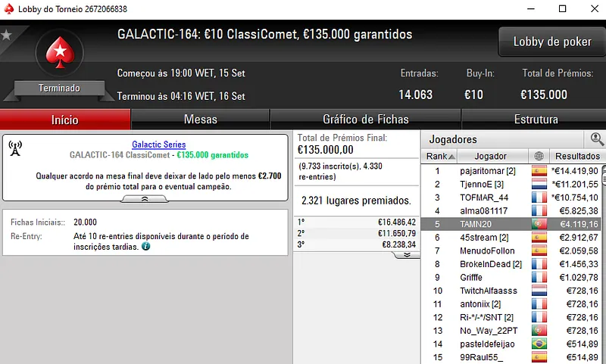Click the Lobby de poker button
Image resolution: width=606 pixels, height=364 pixels.
(552, 42)
